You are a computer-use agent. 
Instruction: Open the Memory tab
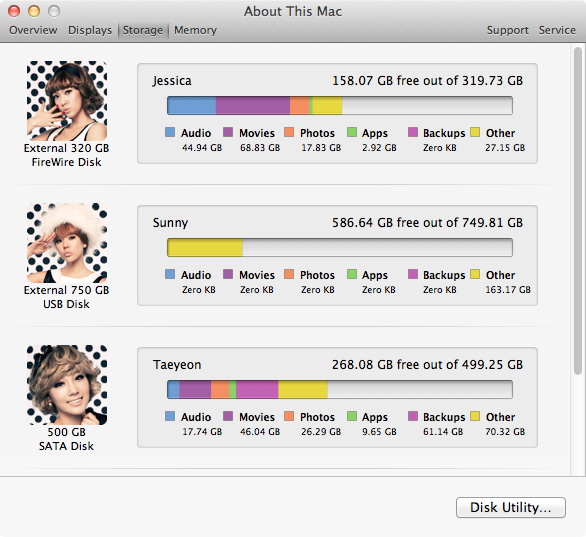click(x=195, y=30)
